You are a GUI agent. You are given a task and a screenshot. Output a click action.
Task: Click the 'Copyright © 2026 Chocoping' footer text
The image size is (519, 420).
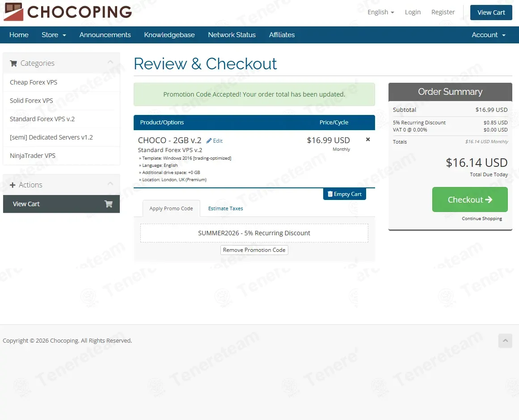click(67, 340)
